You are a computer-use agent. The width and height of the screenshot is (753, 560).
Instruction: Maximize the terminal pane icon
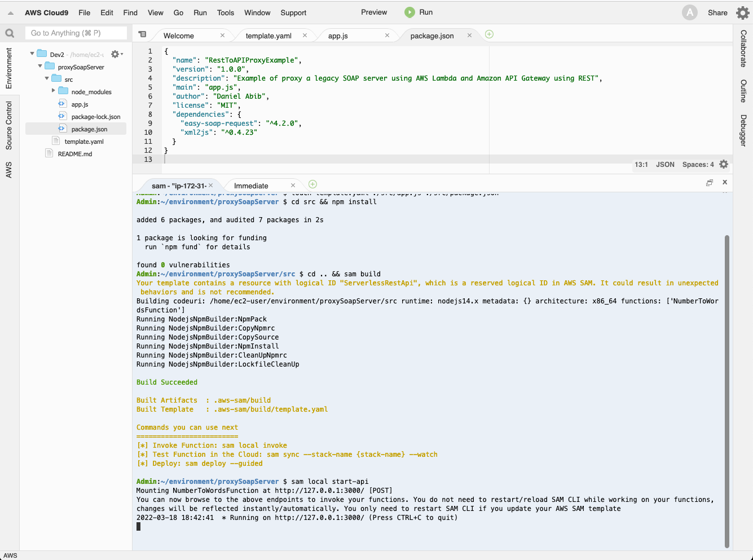point(709,183)
